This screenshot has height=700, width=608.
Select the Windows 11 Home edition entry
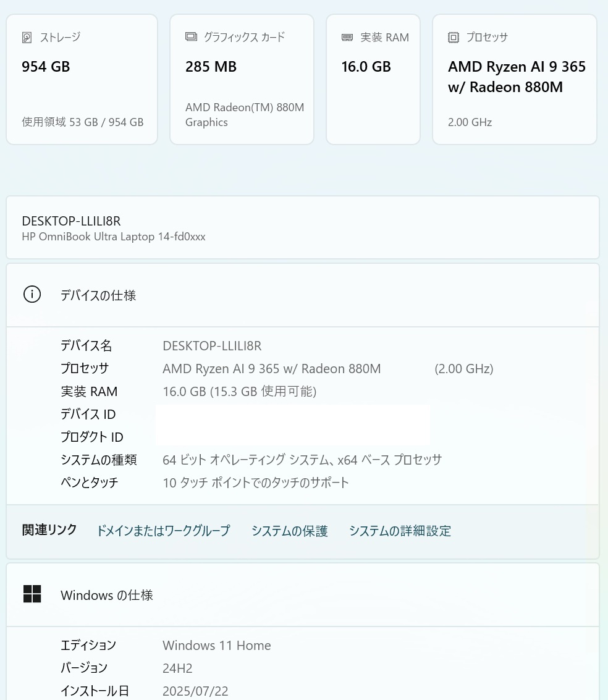[216, 645]
